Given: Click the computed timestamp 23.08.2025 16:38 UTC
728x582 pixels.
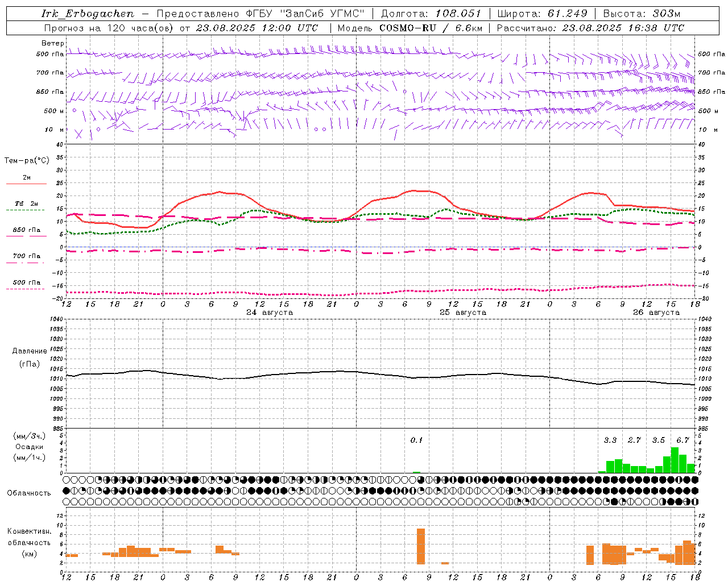Looking at the screenshot, I should pyautogui.click(x=623, y=28).
